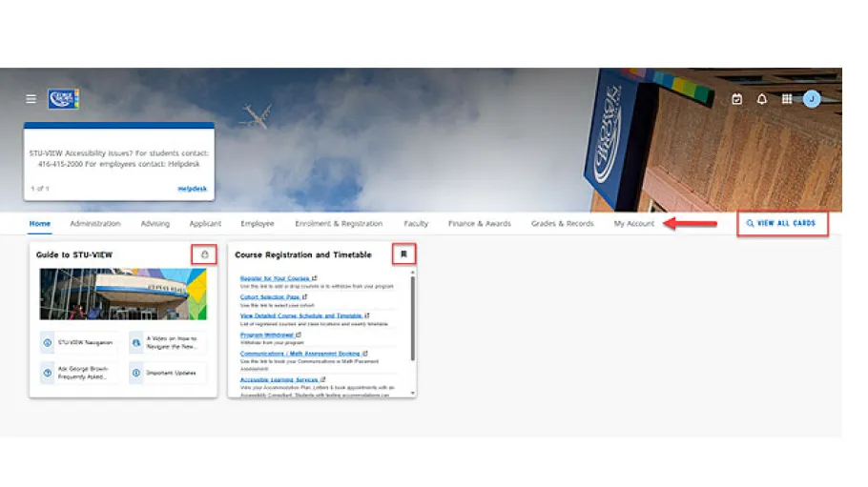Open View Detailed Course Schedule and Timetable link
Viewport: 868px width, 487px height.
(301, 316)
